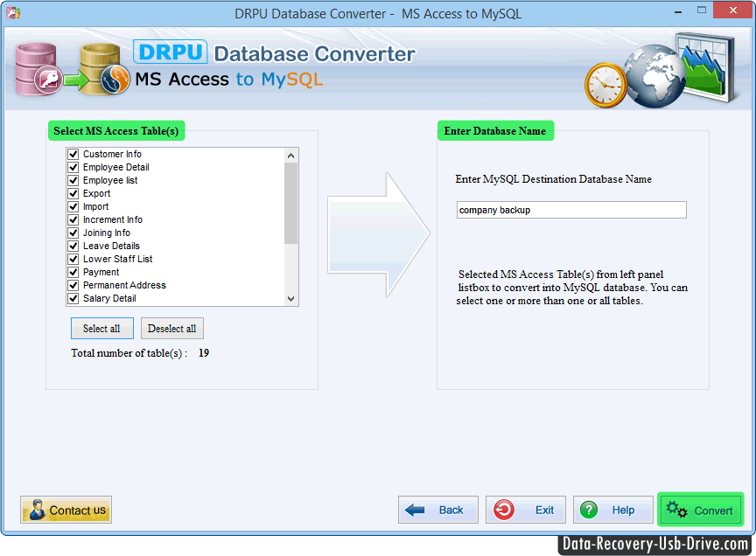Open Contact us dialog
This screenshot has width=756, height=556.
coord(66,510)
